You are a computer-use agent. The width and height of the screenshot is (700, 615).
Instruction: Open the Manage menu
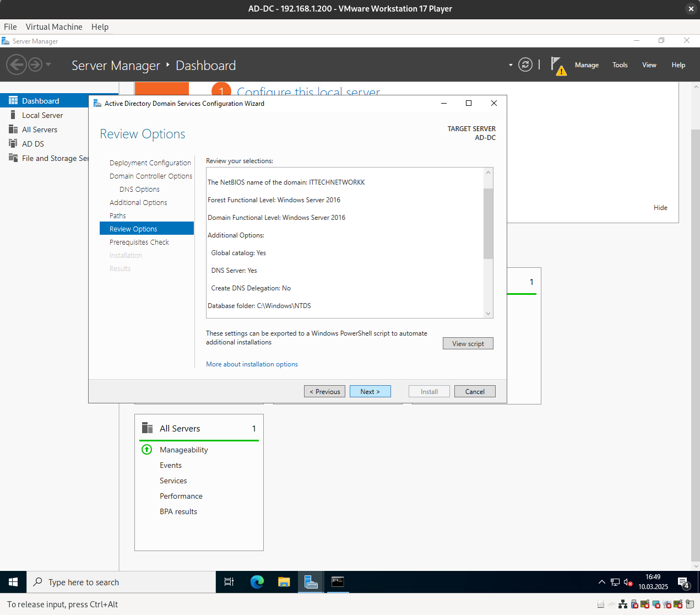(587, 65)
